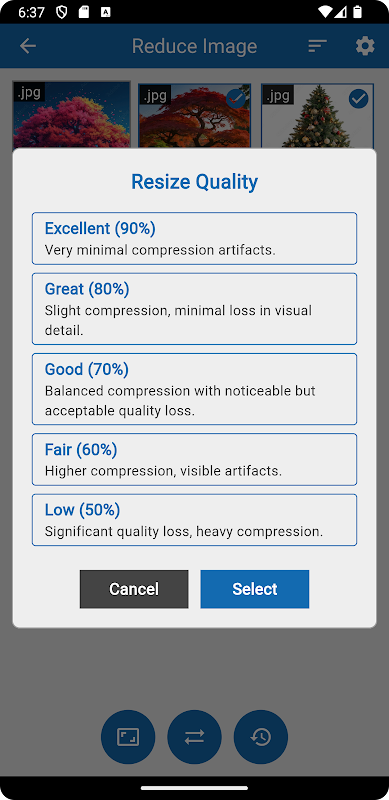The width and height of the screenshot is (389, 800).
Task: Choose Fair (60%) quality option
Action: pos(194,459)
